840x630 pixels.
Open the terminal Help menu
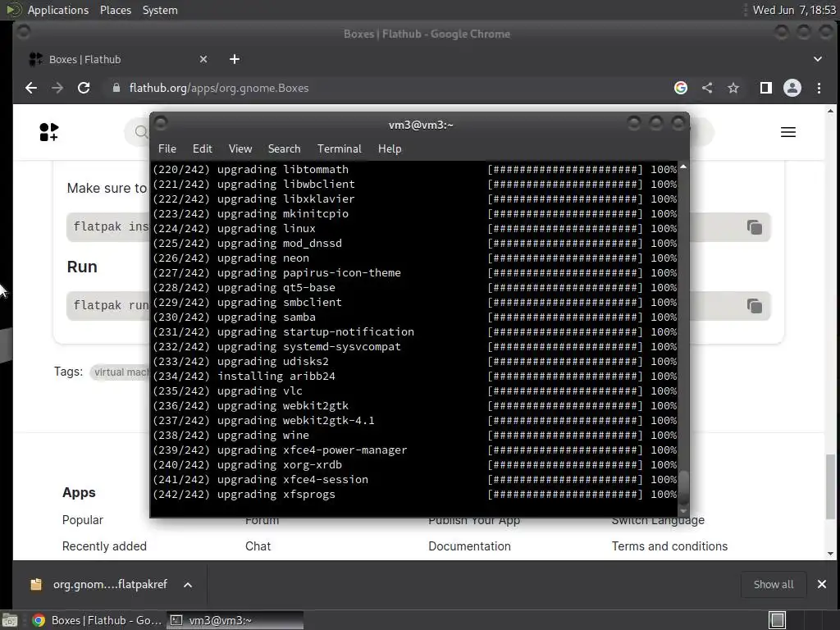pos(390,149)
